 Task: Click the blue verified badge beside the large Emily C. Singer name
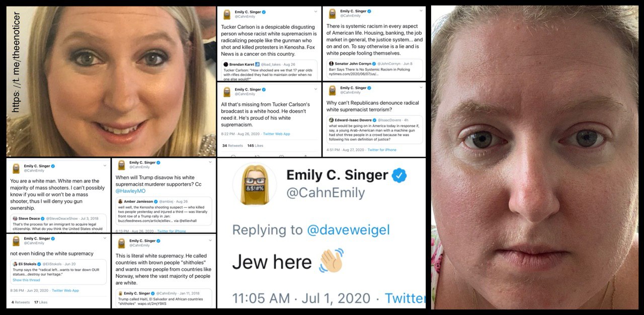(399, 175)
